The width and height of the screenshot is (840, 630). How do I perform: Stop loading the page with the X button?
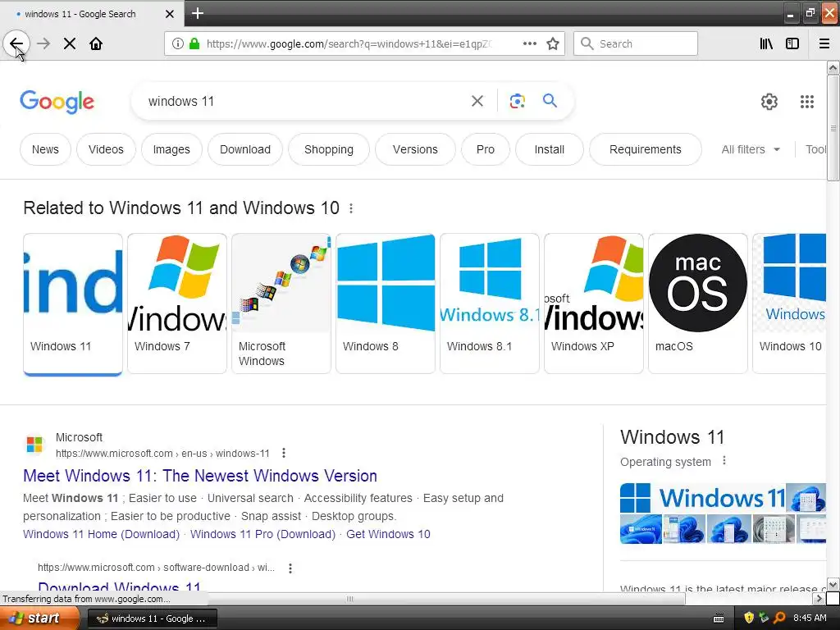pos(70,43)
